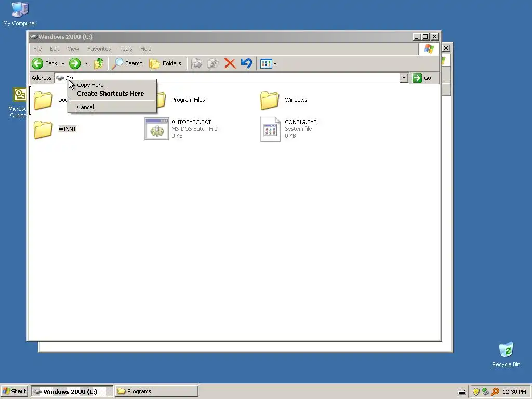Switch to Programs taskbar button

156,391
